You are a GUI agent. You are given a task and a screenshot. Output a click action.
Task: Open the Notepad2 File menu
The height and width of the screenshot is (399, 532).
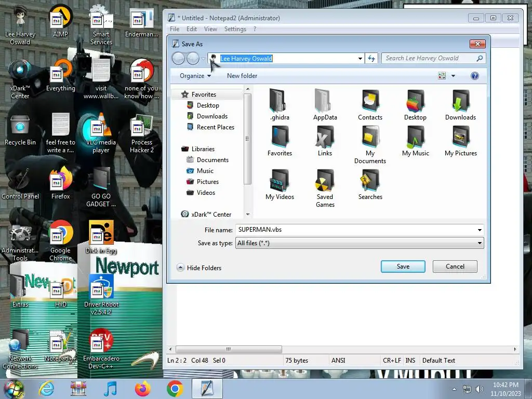[x=175, y=29]
